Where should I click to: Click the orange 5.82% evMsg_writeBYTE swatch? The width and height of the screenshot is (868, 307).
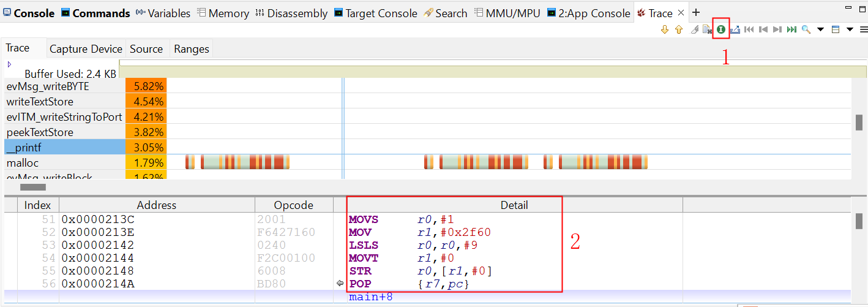146,86
